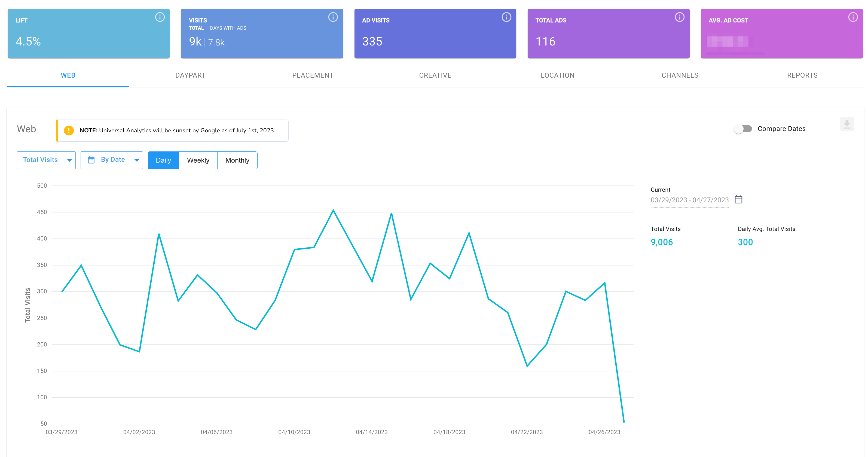
Task: Open the CREATIVE tab
Action: pos(435,75)
